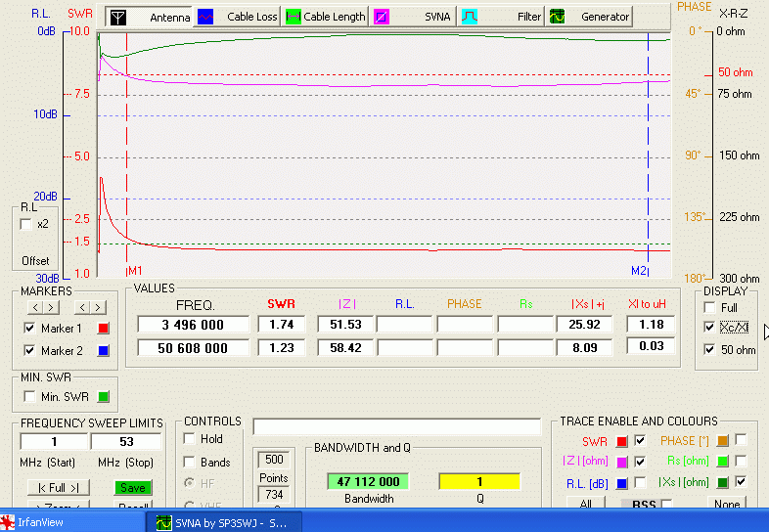Toggle the Full display checkbox
This screenshot has height=532, width=769.
click(709, 307)
